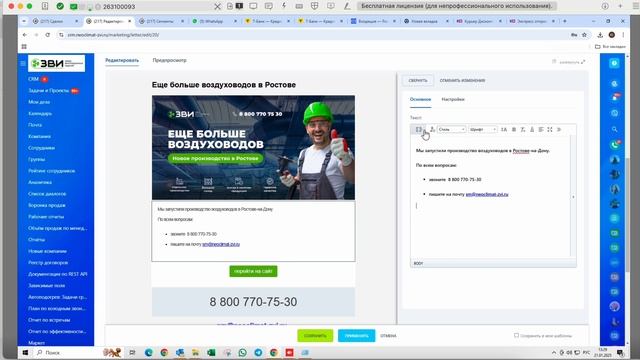Open Задачи и Проекты in sidebar
Screen dimensions: 640x360
click(49, 90)
